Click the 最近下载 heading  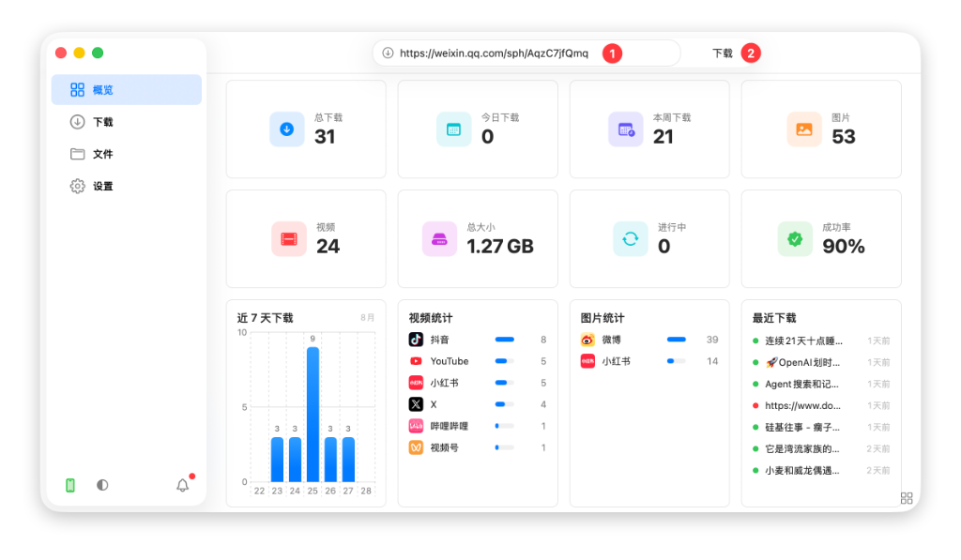pos(774,318)
